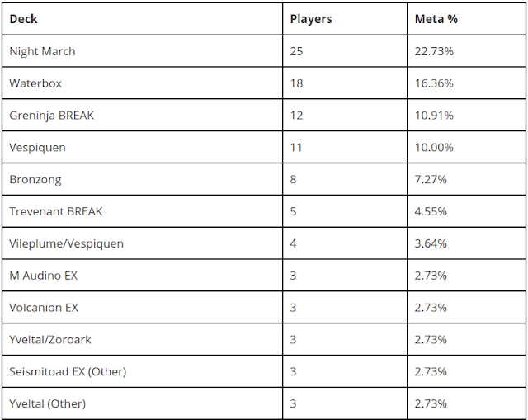Click the Vespiquen deck name
The image size is (528, 420).
[x=37, y=148]
